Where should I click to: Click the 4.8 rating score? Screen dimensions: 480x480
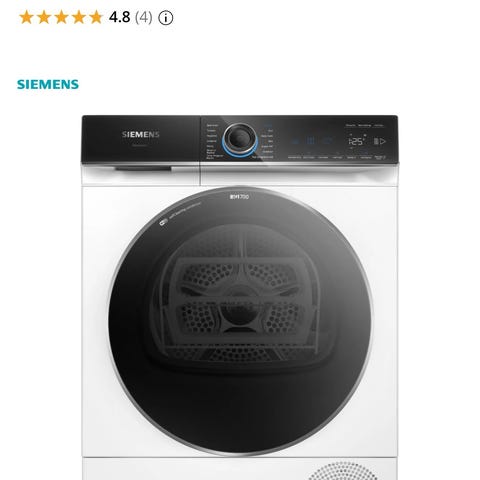(119, 17)
